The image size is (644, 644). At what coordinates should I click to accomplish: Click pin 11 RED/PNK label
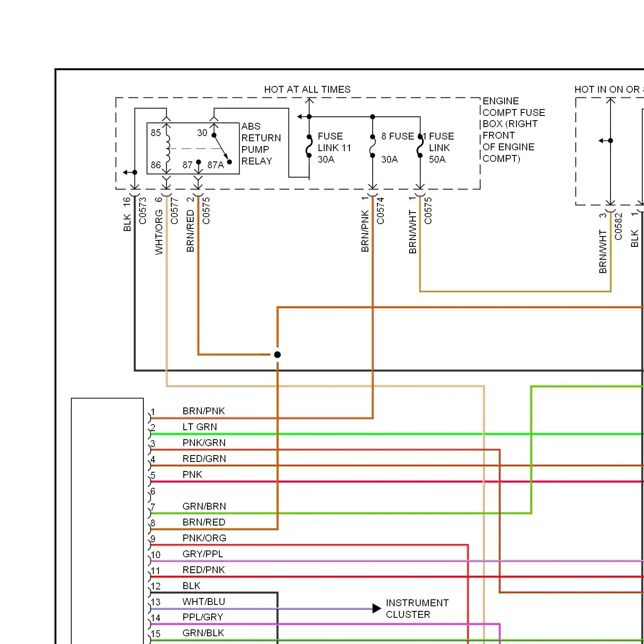[x=204, y=570]
